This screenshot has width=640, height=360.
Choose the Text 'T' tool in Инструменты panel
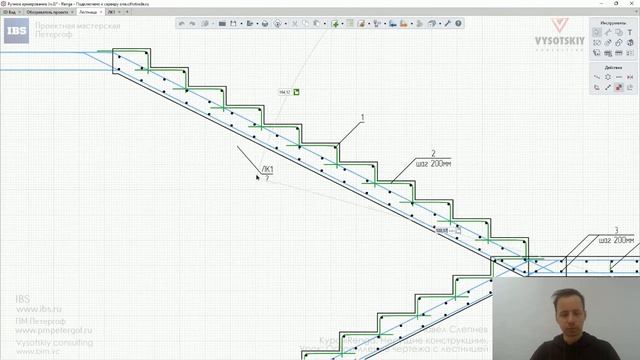click(x=629, y=32)
